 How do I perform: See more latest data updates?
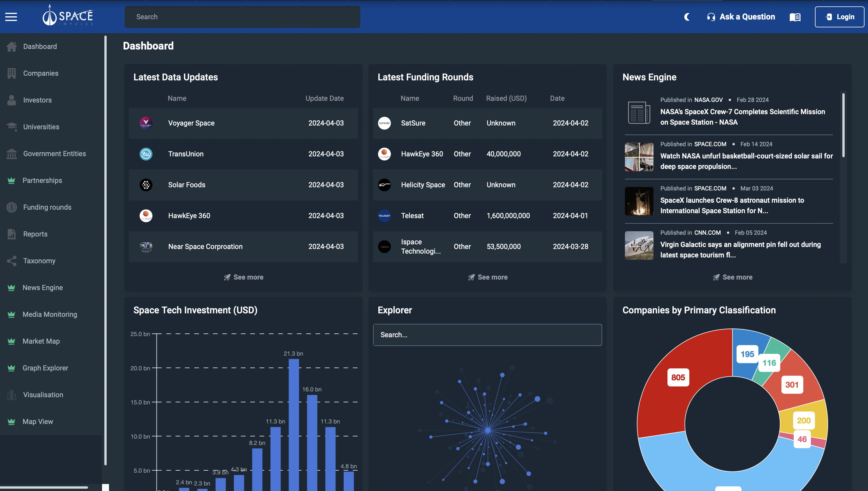243,277
